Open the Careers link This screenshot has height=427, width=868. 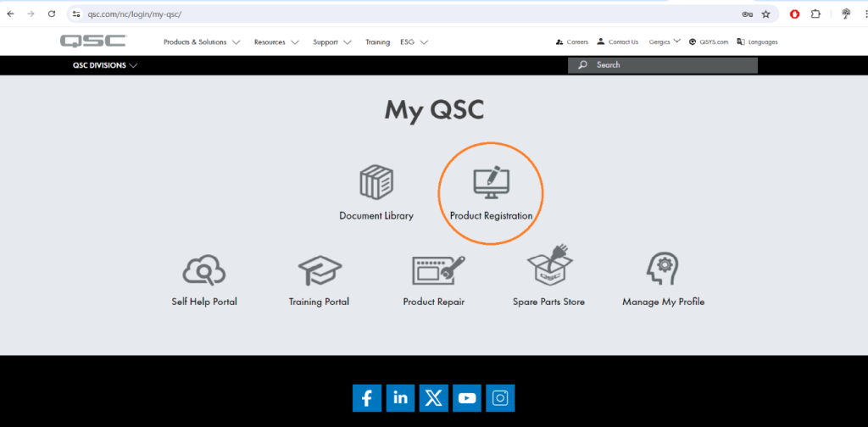point(572,42)
